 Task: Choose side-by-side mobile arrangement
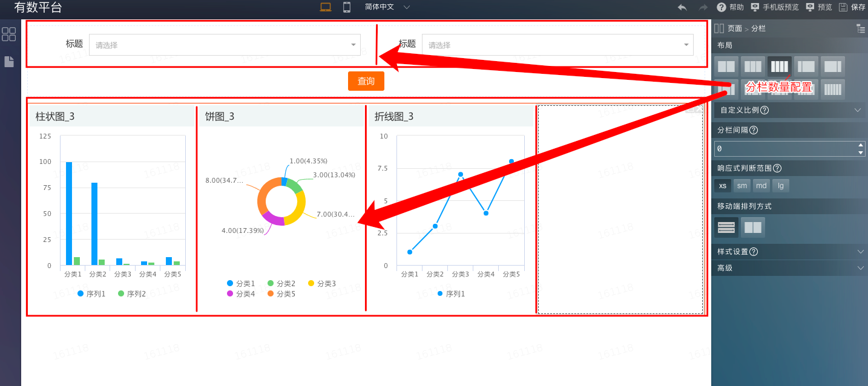point(753,227)
